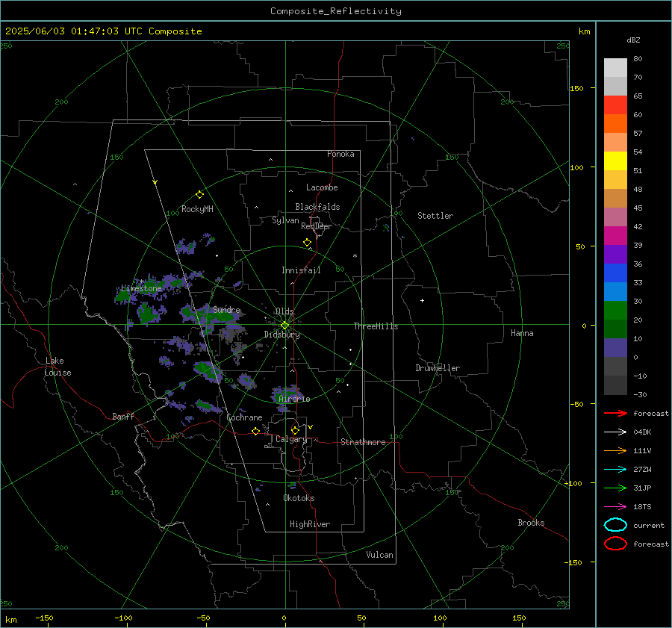Click the white 04DK arrow icon

(x=615, y=432)
